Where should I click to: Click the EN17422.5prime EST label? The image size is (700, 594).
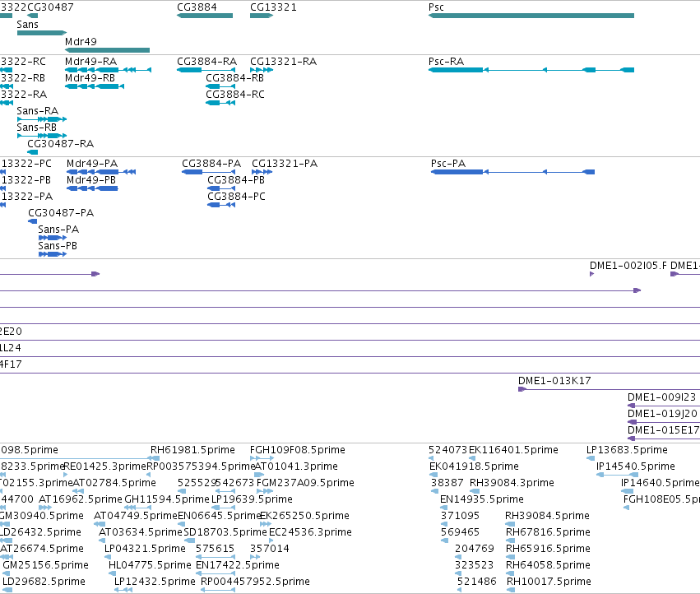(238, 565)
